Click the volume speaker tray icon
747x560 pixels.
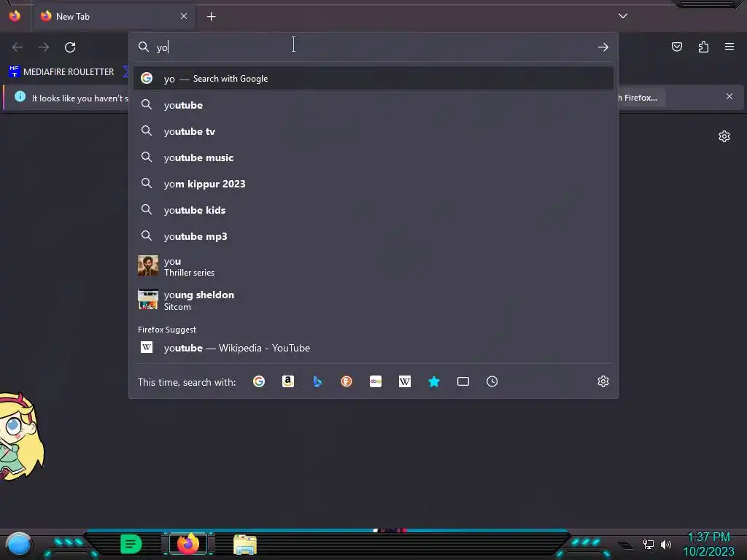[x=665, y=544]
